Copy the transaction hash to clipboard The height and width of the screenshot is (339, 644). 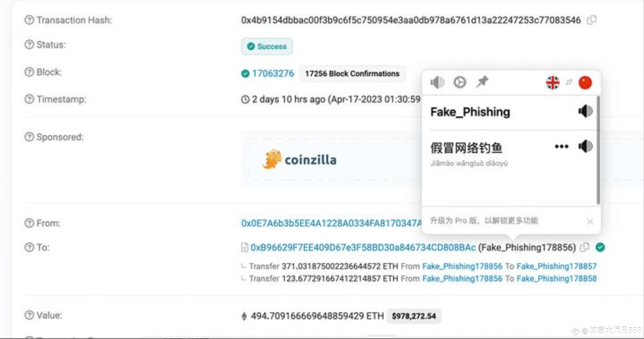(x=591, y=20)
